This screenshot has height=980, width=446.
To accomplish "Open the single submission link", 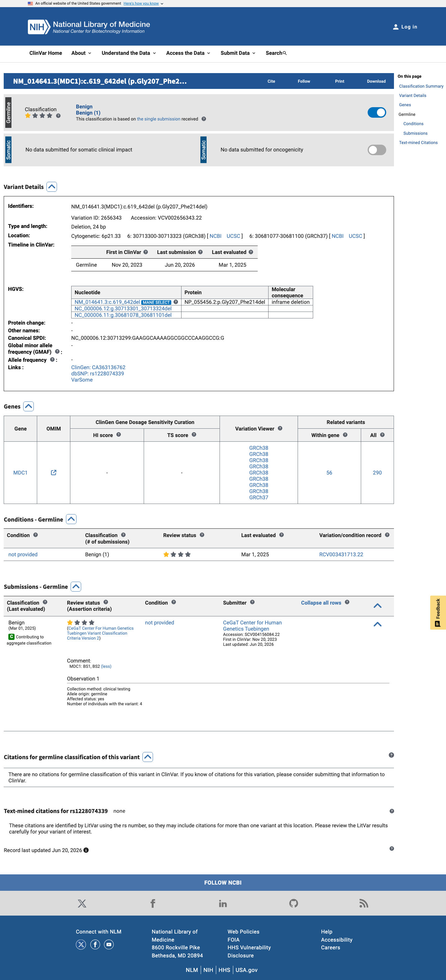I will [159, 119].
